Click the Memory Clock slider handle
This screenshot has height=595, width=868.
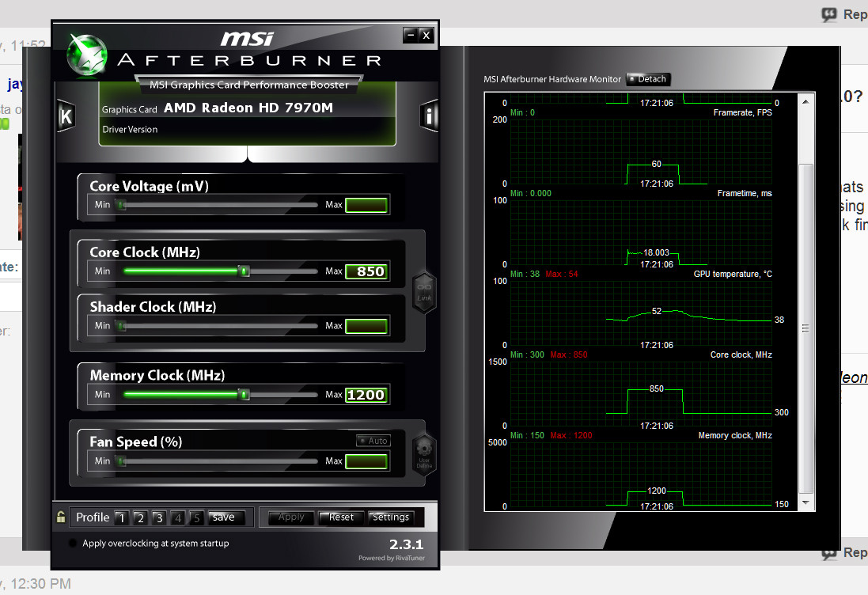click(244, 394)
